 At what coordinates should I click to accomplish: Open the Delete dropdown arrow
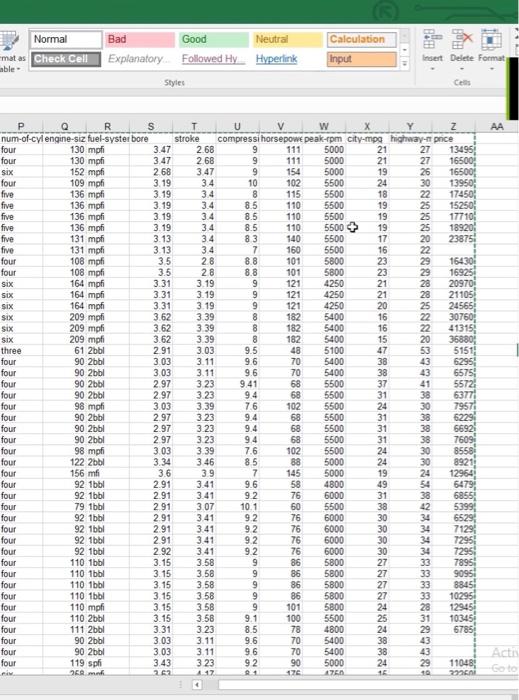pos(462,69)
